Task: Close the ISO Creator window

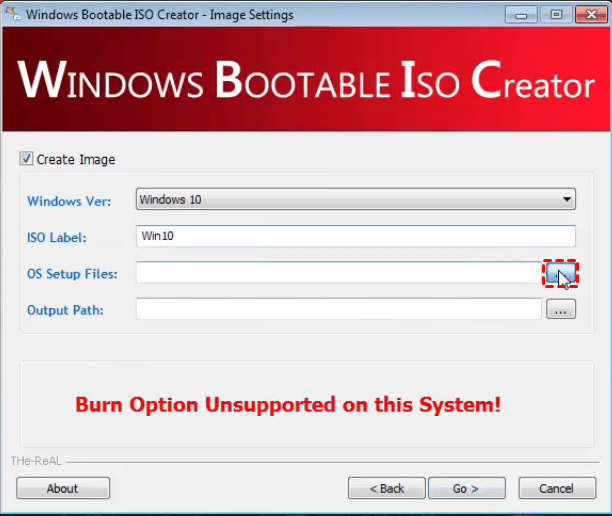Action: click(x=591, y=15)
